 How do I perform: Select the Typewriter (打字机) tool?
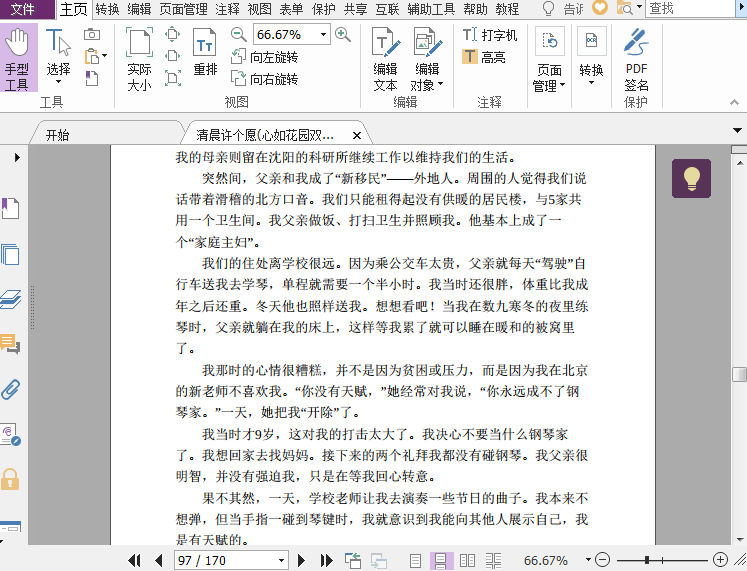click(x=490, y=35)
